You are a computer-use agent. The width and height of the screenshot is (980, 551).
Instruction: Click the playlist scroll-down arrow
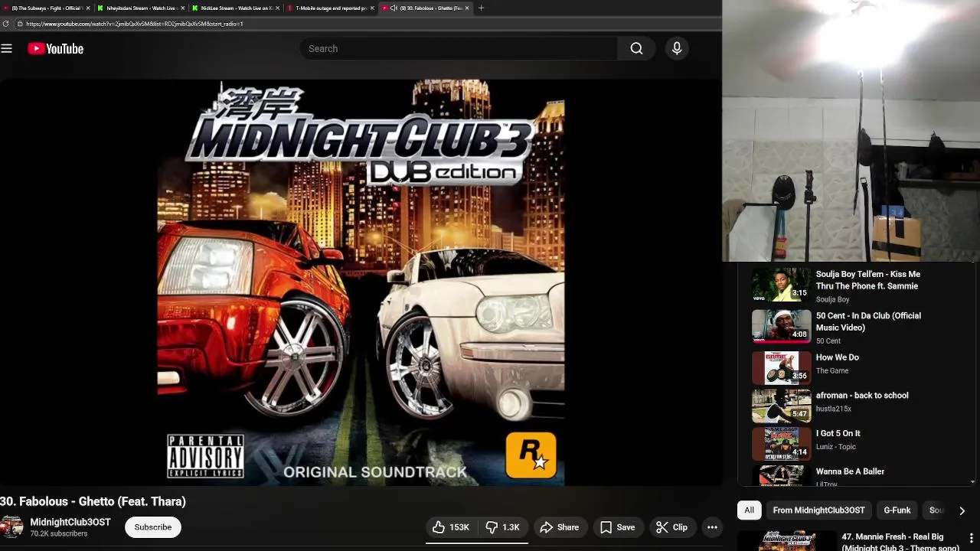pyautogui.click(x=972, y=482)
